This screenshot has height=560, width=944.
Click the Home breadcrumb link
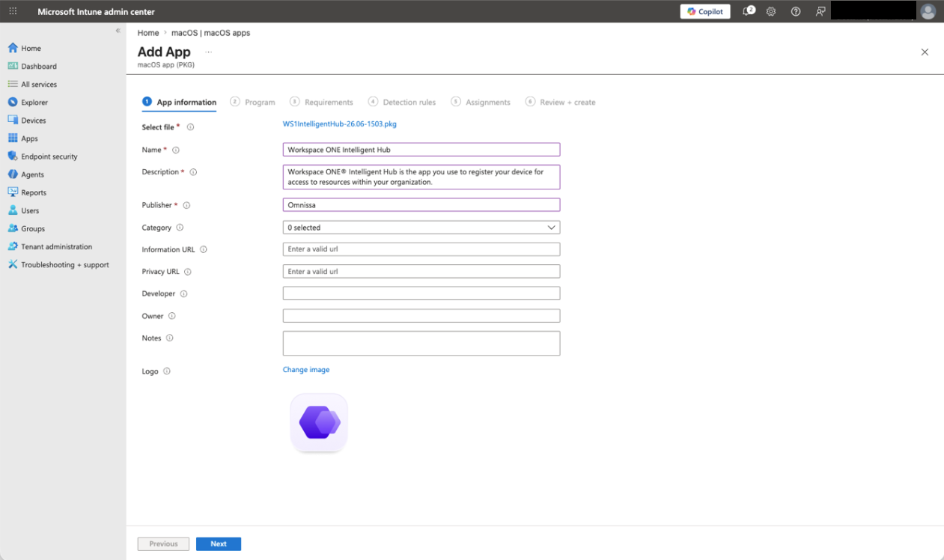pos(148,33)
